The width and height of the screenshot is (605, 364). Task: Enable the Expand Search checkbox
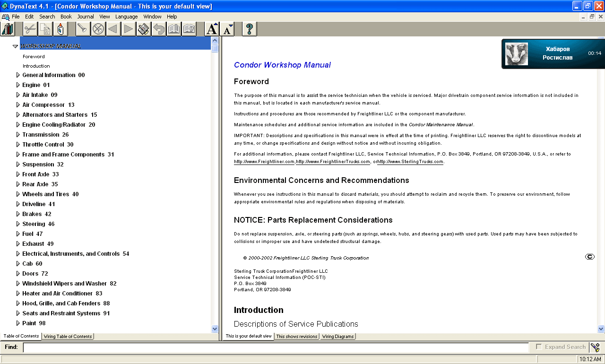[538, 347]
